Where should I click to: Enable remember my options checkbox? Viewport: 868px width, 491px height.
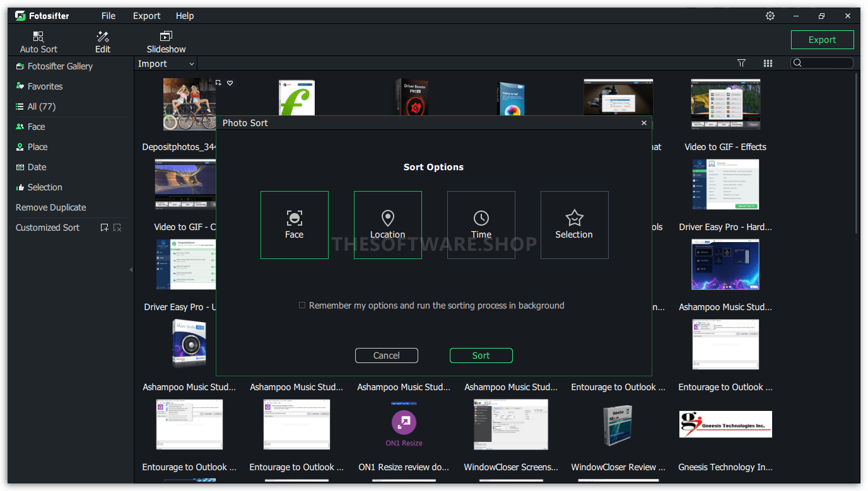(x=302, y=305)
